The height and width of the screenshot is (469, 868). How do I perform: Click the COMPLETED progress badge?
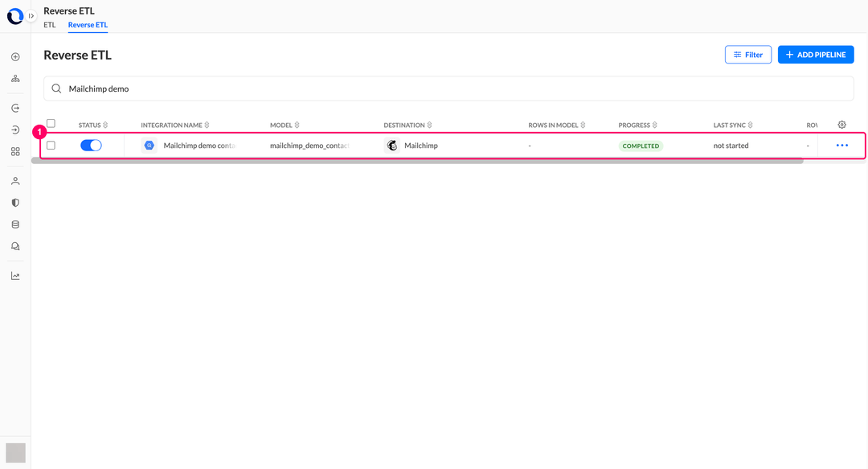(x=641, y=146)
